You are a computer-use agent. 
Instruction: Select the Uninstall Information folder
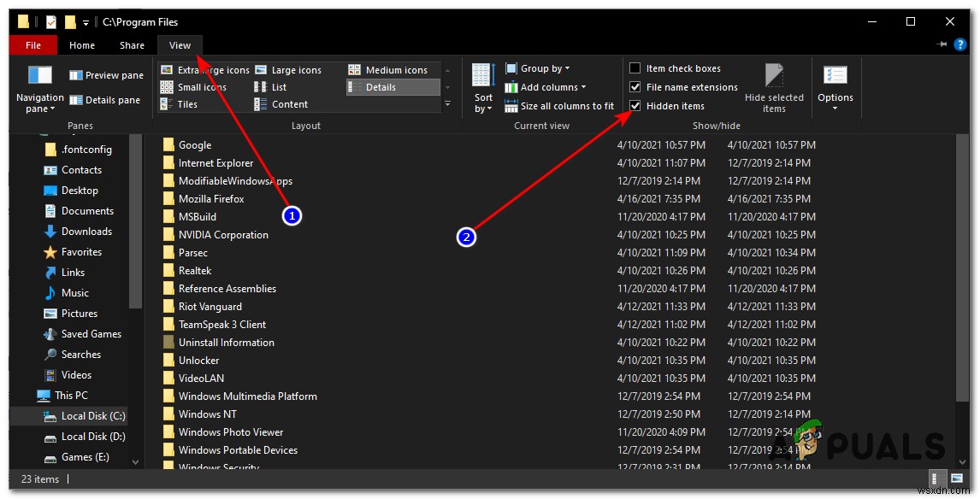[218, 343]
